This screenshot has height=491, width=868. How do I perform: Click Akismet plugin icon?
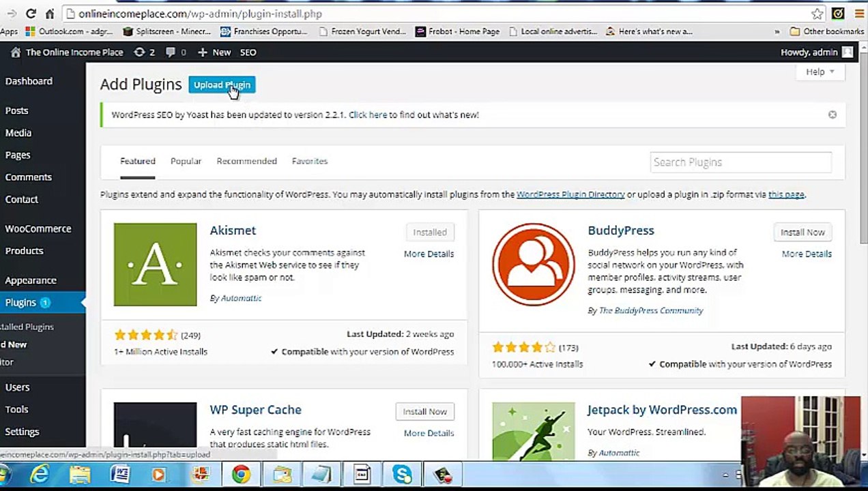coord(155,265)
